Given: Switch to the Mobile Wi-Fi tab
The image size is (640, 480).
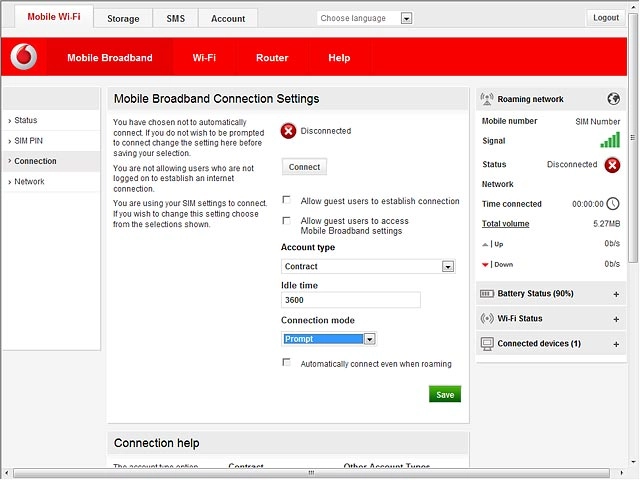Looking at the screenshot, I should 54,17.
